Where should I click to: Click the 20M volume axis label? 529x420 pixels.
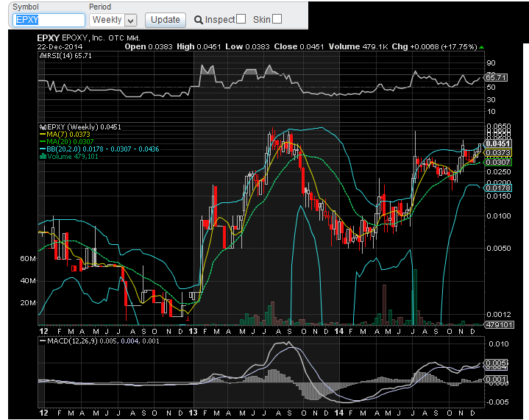click(x=28, y=303)
